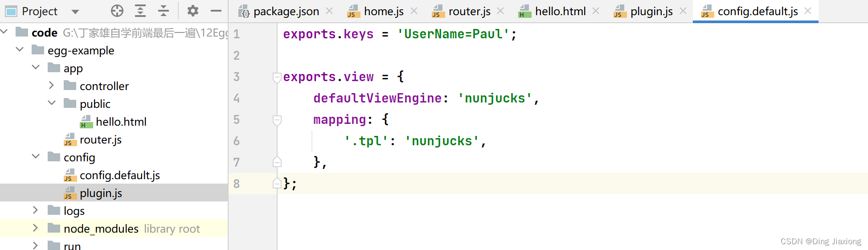This screenshot has width=868, height=250.
Task: Select plugin.js in the project tree
Action: [x=114, y=193]
